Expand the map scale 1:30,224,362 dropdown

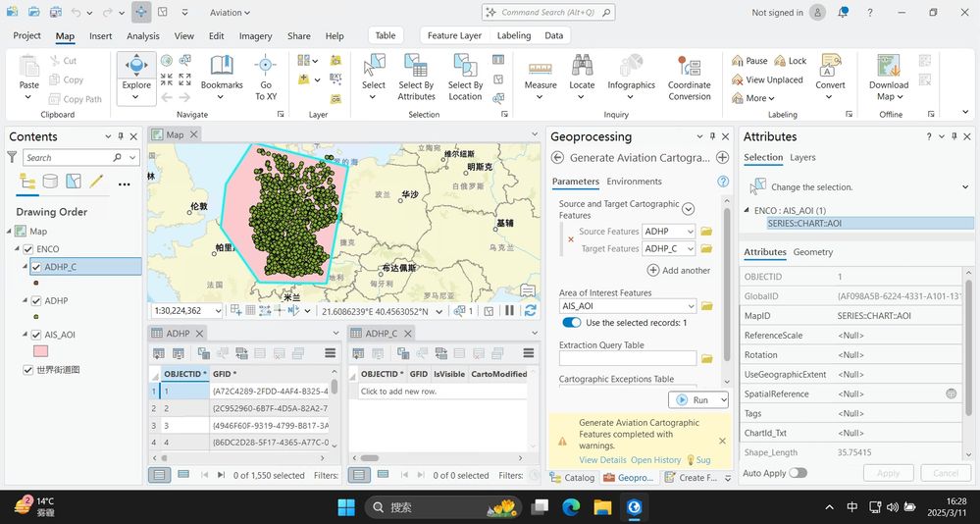point(218,311)
